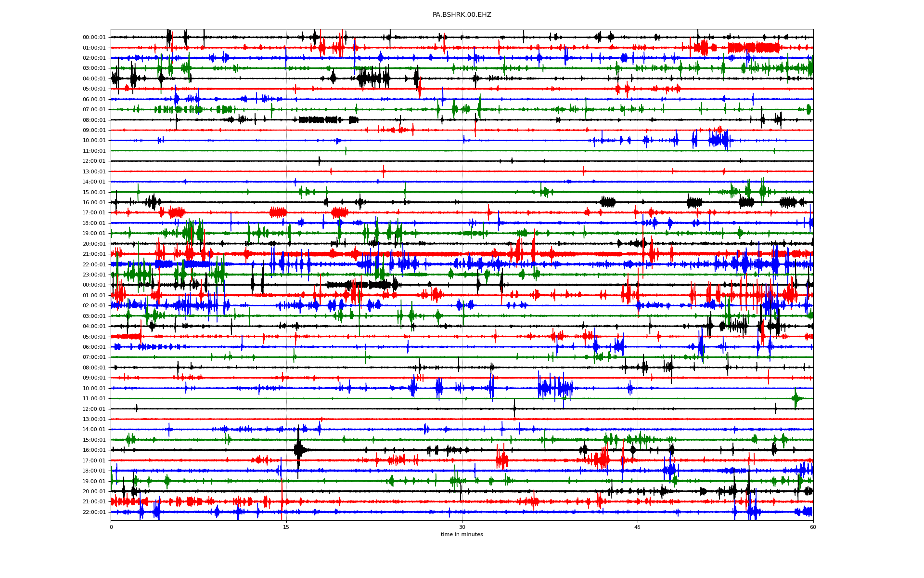The image size is (924, 578).
Task: Click the 45 tick on the x-axis
Action: pos(638,527)
